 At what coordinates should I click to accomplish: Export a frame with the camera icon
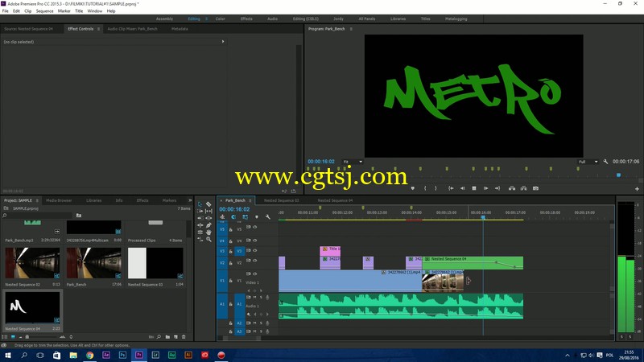point(535,188)
